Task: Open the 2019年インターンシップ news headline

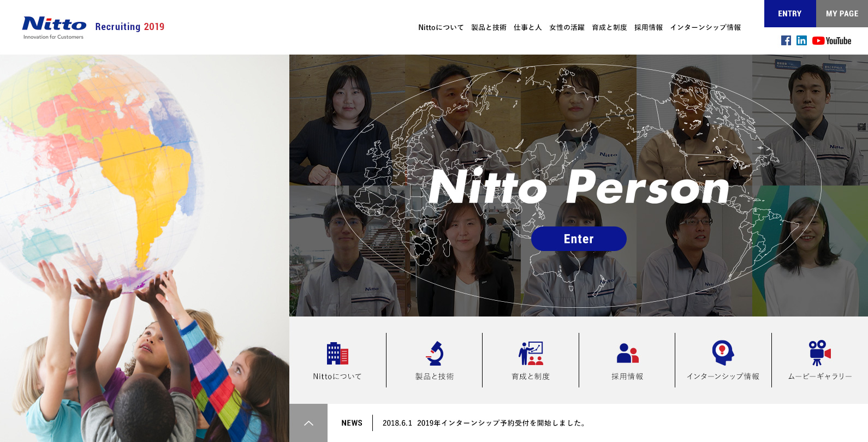Action: pyautogui.click(x=502, y=423)
